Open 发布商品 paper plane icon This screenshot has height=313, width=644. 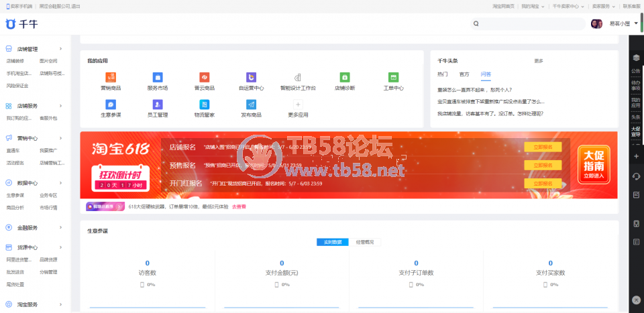[x=251, y=105]
